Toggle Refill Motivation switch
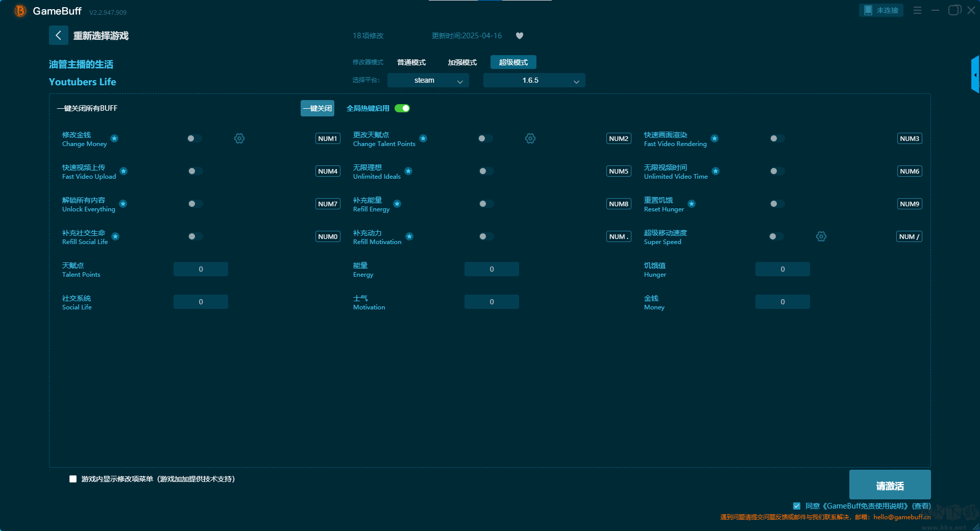The image size is (980, 531). click(486, 236)
